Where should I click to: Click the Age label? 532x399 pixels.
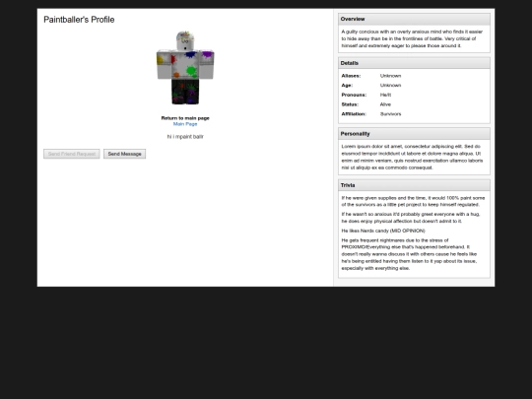(x=347, y=85)
